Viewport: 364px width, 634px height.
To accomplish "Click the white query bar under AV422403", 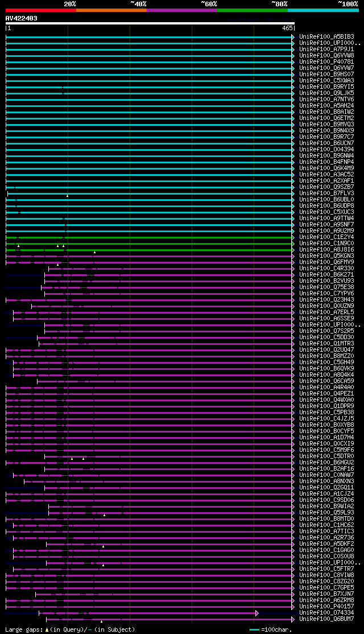I will pyautogui.click(x=150, y=23).
